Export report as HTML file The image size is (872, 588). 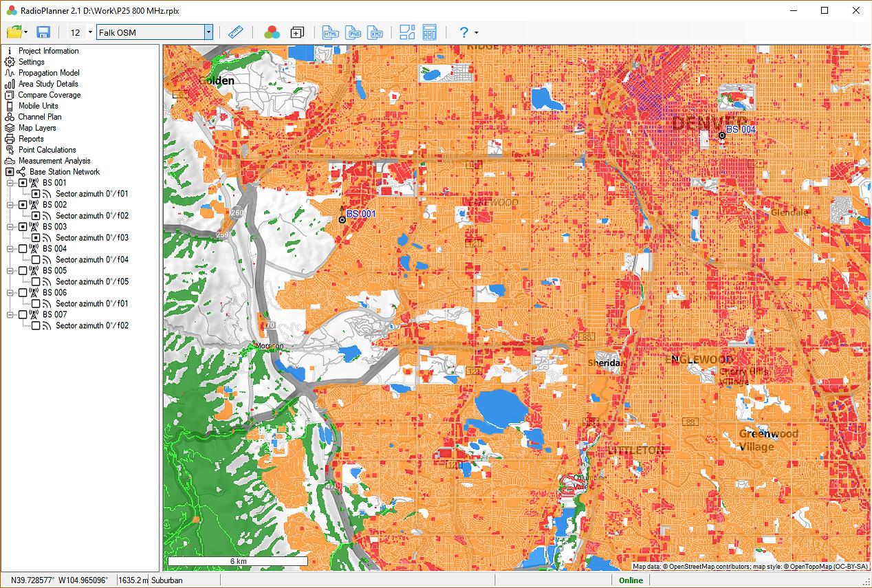[x=331, y=32]
